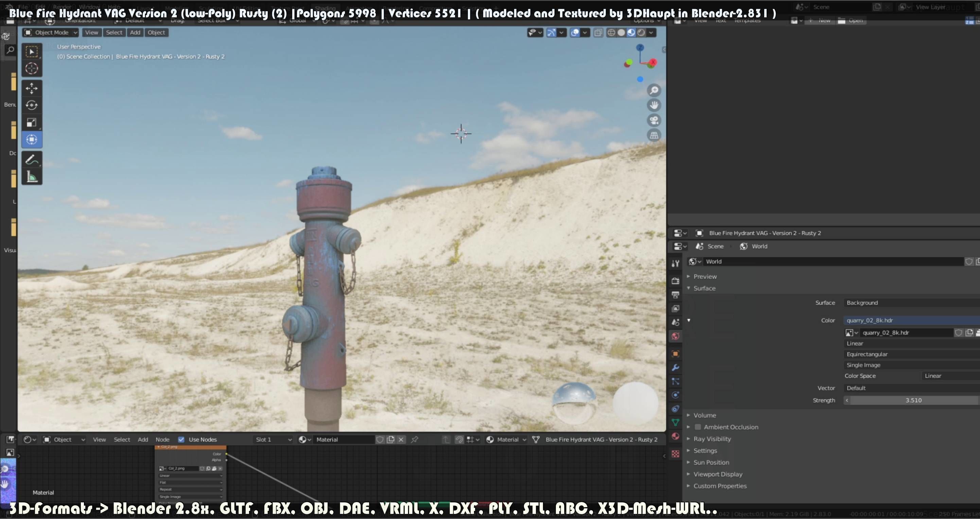The height and width of the screenshot is (519, 980).
Task: Pin the node editor material
Action: click(415, 440)
